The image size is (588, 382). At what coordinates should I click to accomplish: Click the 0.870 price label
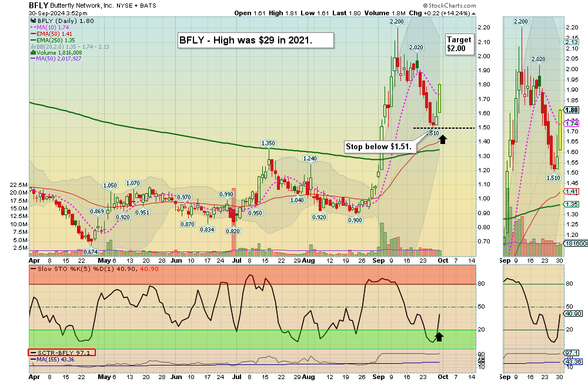point(188,224)
